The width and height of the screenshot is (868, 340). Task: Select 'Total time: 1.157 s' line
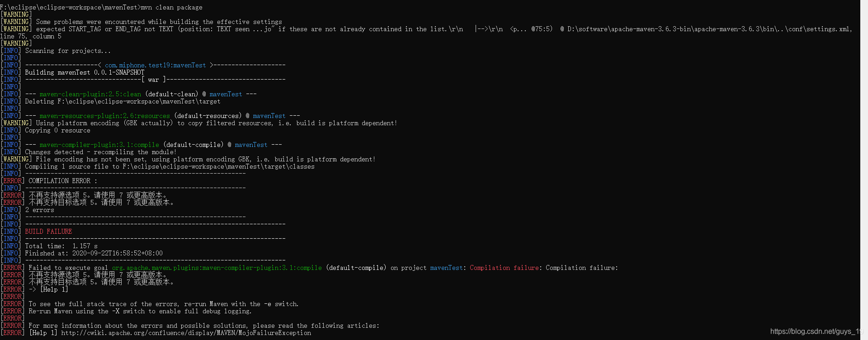tap(61, 246)
